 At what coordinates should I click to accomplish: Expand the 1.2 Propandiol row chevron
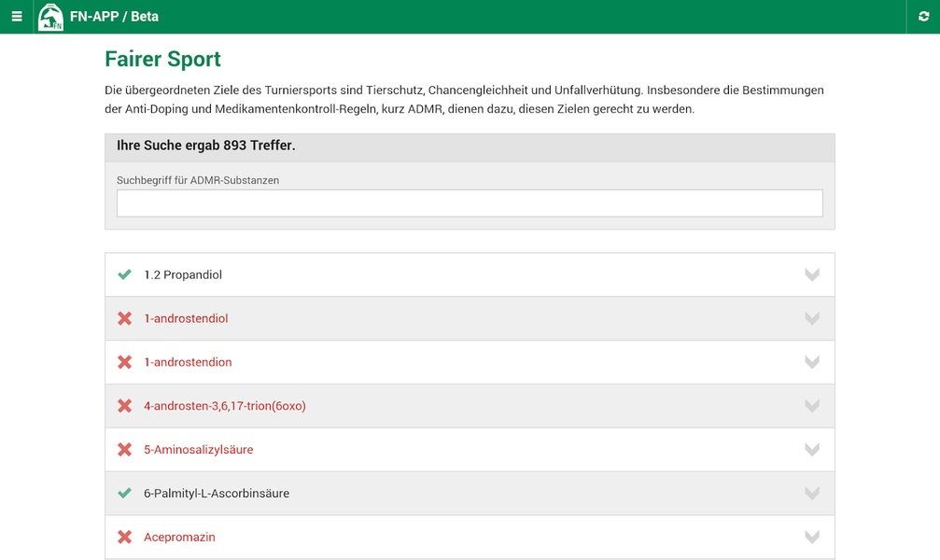tap(812, 274)
